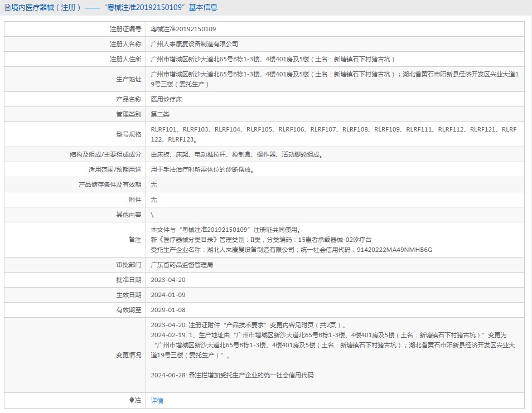The width and height of the screenshot is (532, 413).
Task: Click the effective date 2024-01-09
Action: (168, 295)
